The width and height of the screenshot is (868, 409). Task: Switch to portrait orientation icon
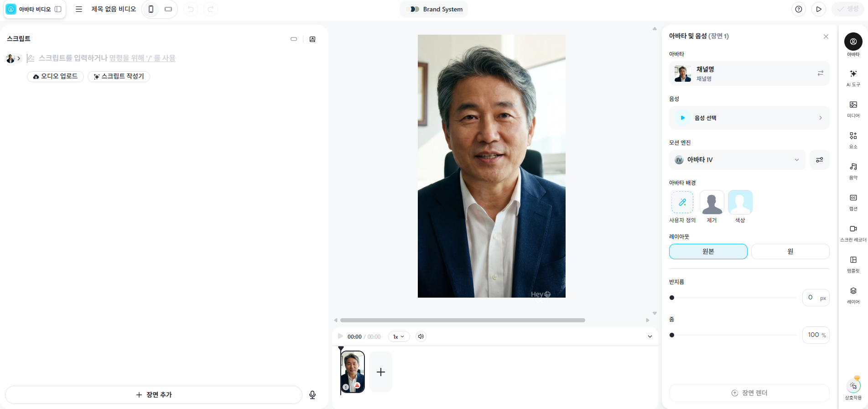(151, 9)
